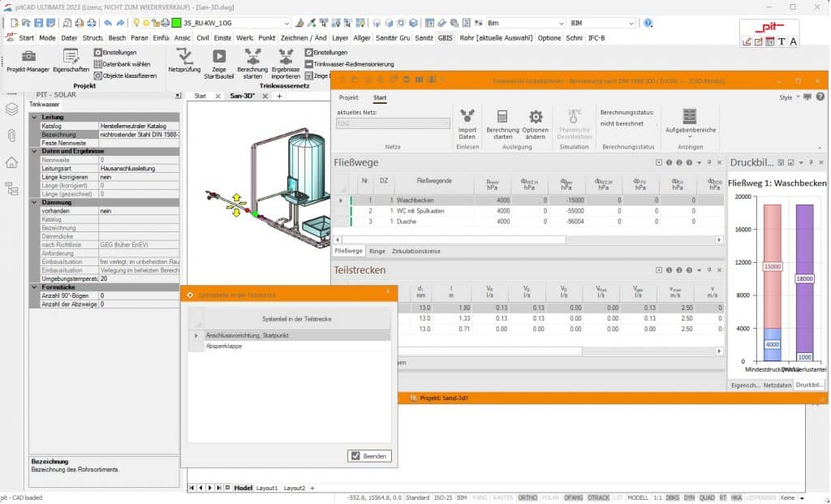The width and height of the screenshot is (831, 504).
Task: Toggle OFANG in status bar
Action: click(x=574, y=498)
